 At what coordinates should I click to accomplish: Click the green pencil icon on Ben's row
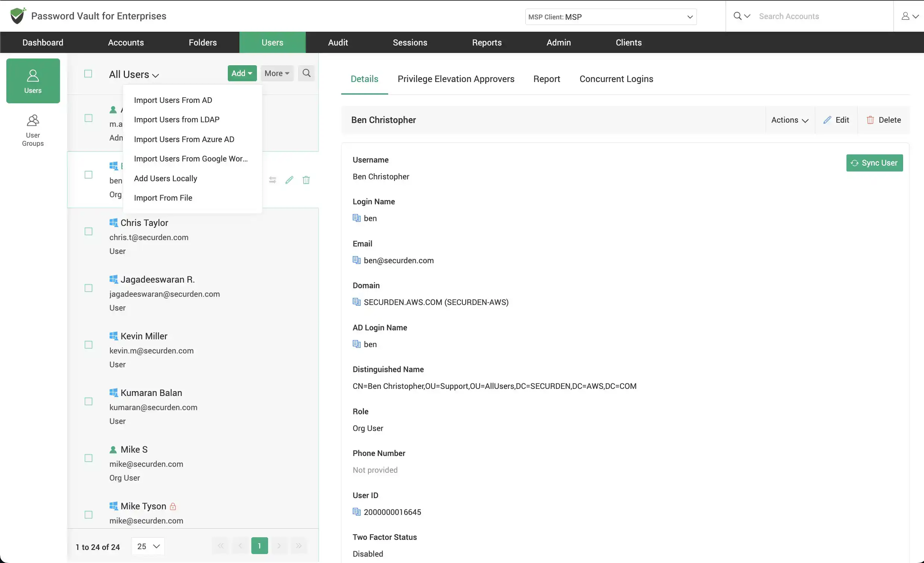tap(289, 180)
